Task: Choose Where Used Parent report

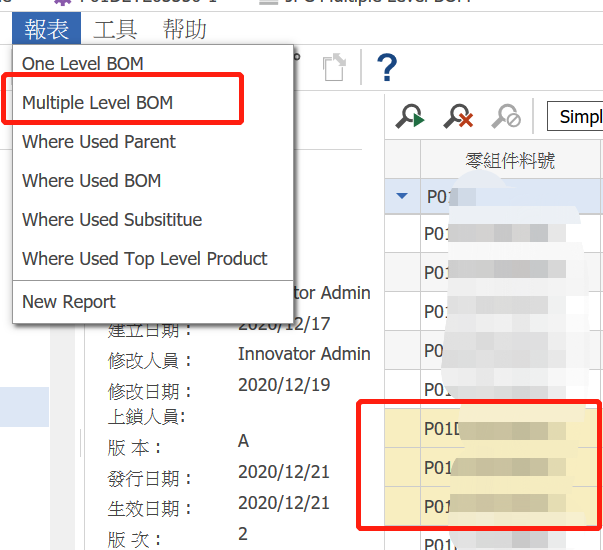Action: tap(99, 142)
